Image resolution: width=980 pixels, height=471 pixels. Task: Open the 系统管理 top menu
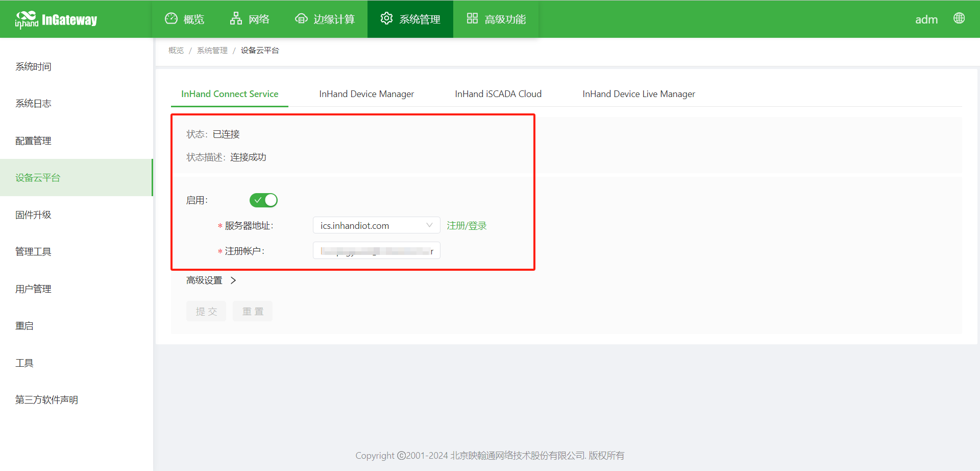(410, 19)
